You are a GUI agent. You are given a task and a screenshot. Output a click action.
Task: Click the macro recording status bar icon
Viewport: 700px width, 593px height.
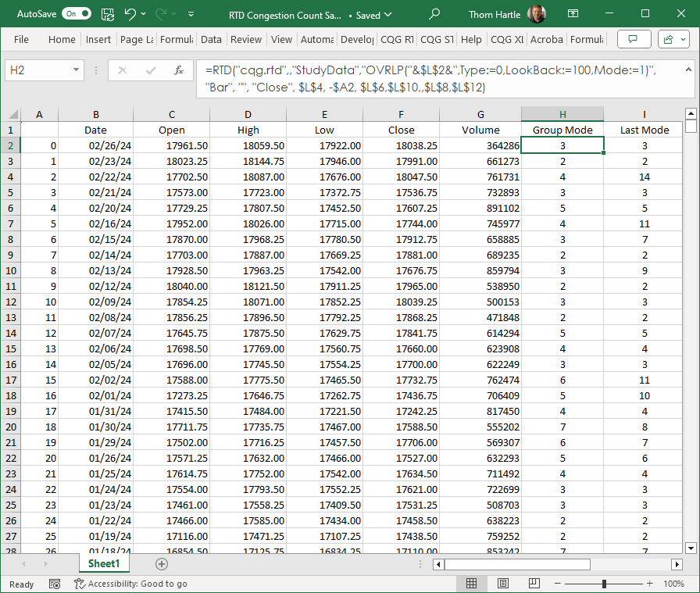(x=55, y=584)
